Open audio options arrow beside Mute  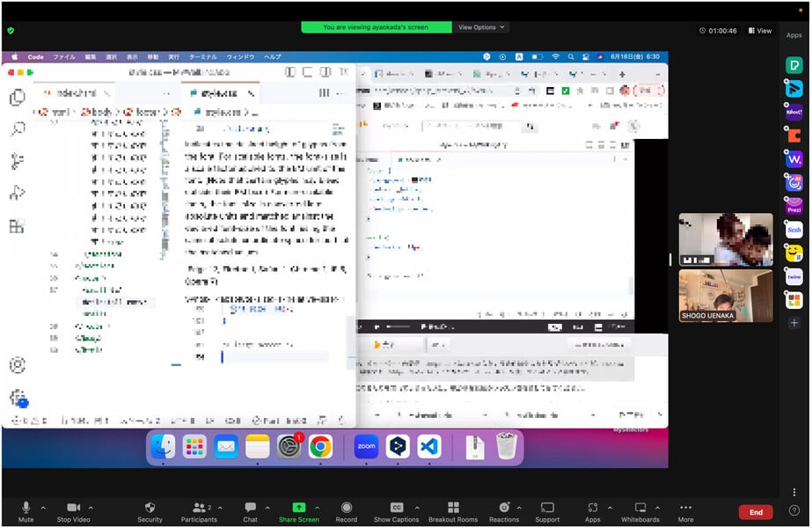point(43,508)
